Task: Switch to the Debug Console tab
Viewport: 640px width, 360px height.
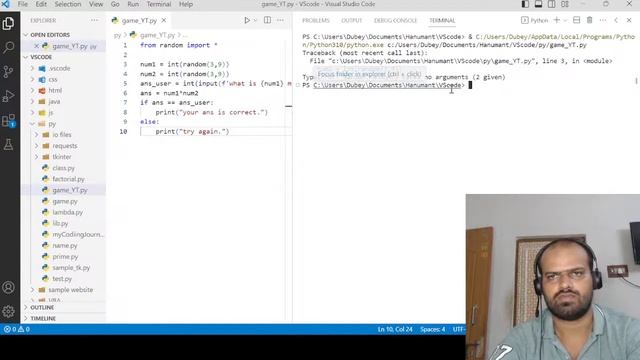Action: [396, 20]
